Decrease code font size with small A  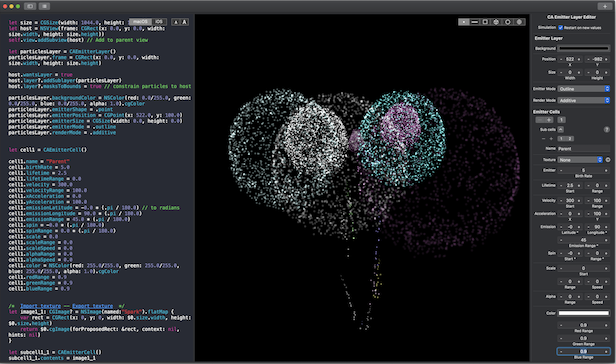176,22
